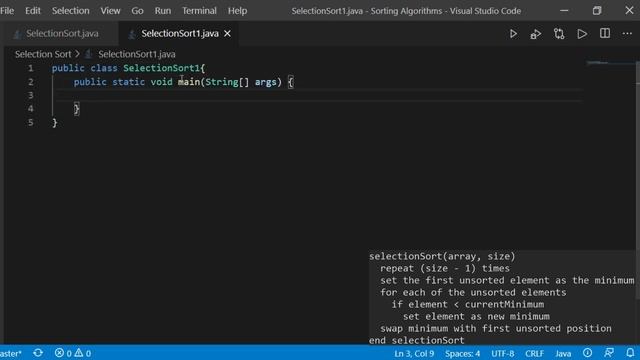Image resolution: width=640 pixels, height=360 pixels.
Task: Restore down the VS Code window
Action: [x=597, y=11]
